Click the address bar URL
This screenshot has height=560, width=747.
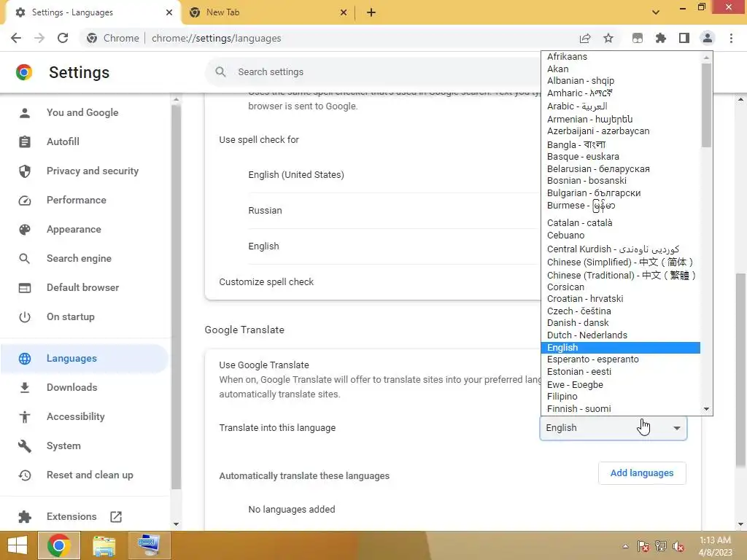[216, 38]
